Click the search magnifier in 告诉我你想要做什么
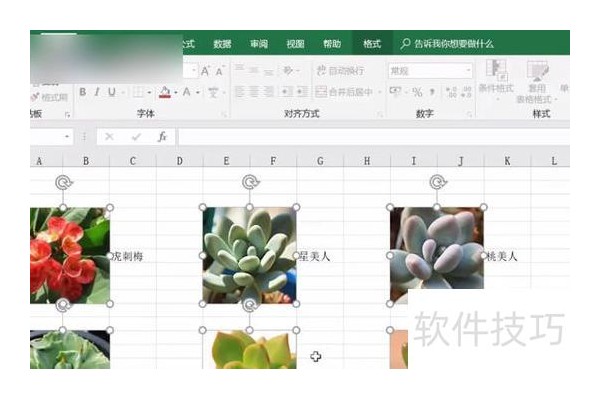600x400 pixels. point(405,44)
